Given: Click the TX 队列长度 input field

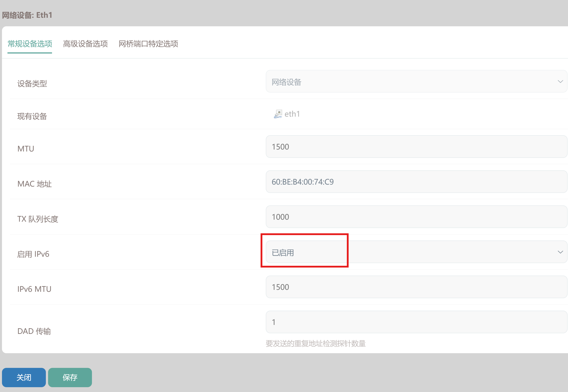Looking at the screenshot, I should [416, 217].
